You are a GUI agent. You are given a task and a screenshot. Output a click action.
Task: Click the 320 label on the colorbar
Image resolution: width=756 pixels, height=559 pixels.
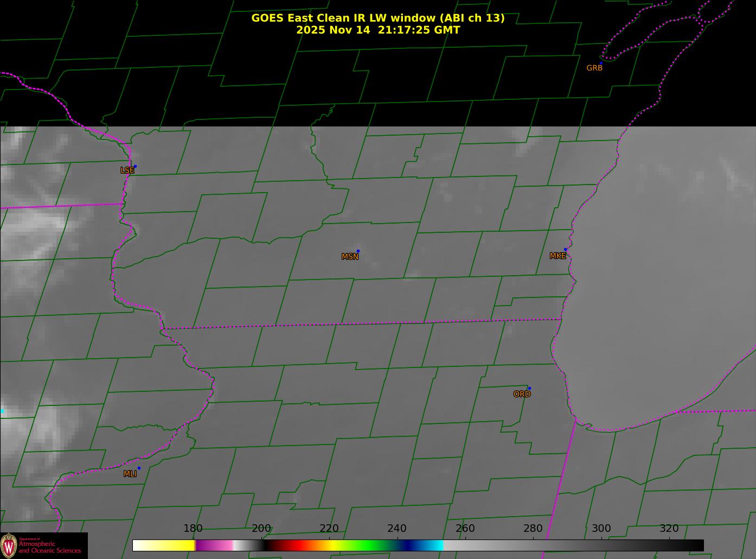[x=669, y=529]
